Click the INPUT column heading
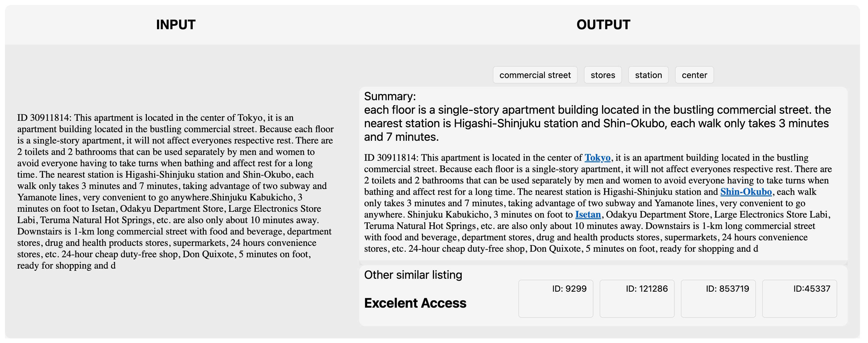 (175, 25)
